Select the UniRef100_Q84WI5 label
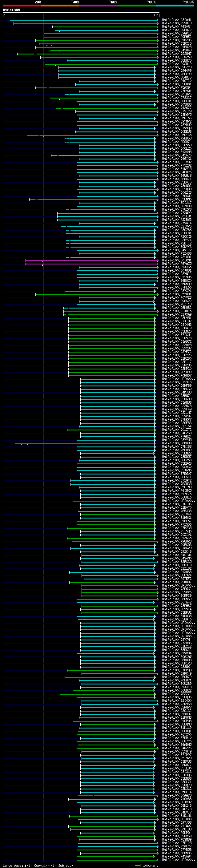This screenshot has width=197, height=868. click(176, 77)
